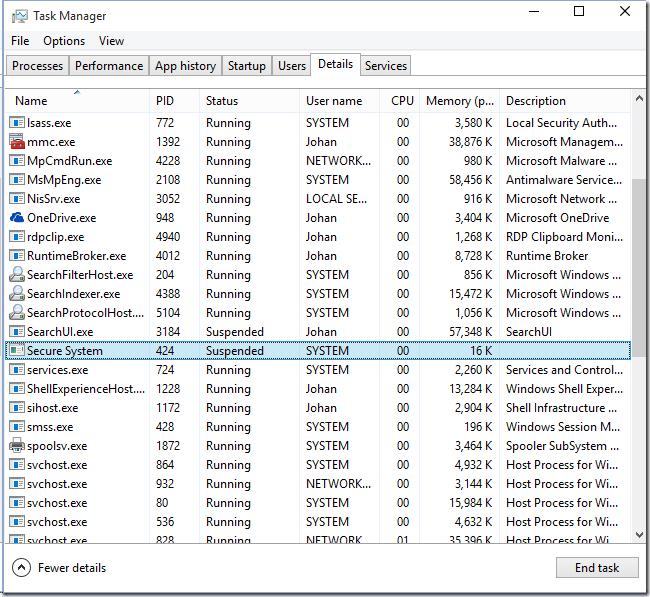
Task: Click the SearchFilterHost.exe process icon
Action: [17, 275]
